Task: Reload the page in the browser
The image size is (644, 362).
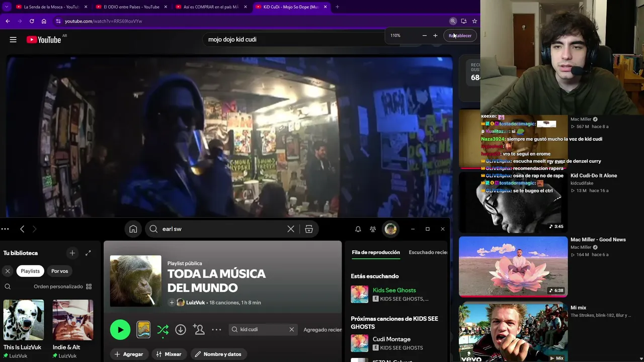Action: [x=32, y=21]
